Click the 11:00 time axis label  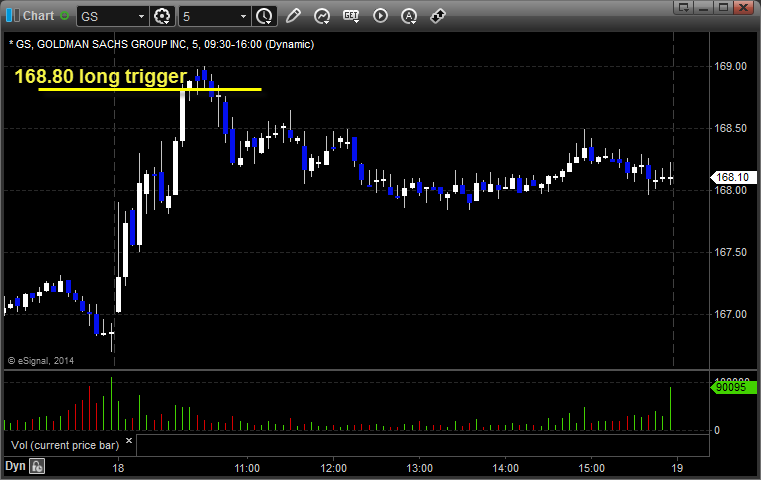pos(247,468)
